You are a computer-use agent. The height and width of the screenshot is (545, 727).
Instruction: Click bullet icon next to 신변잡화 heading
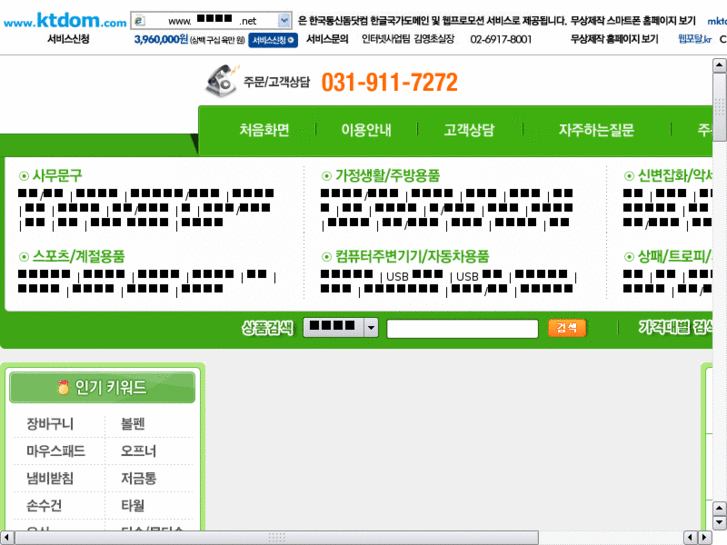coord(629,176)
